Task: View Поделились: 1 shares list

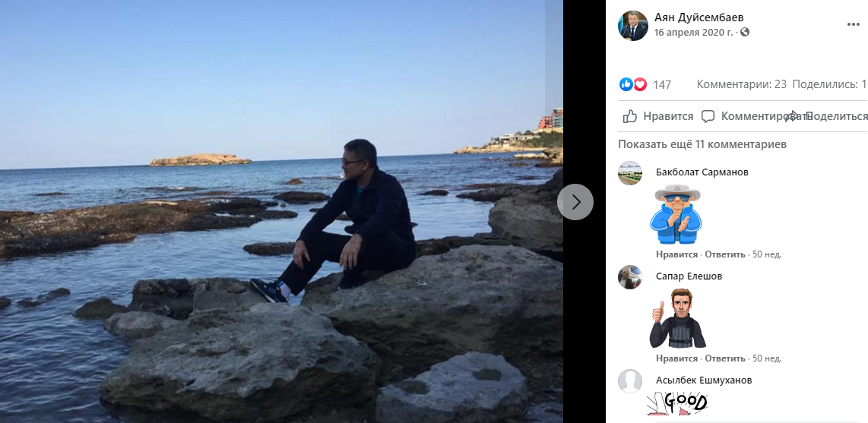Action: (829, 84)
